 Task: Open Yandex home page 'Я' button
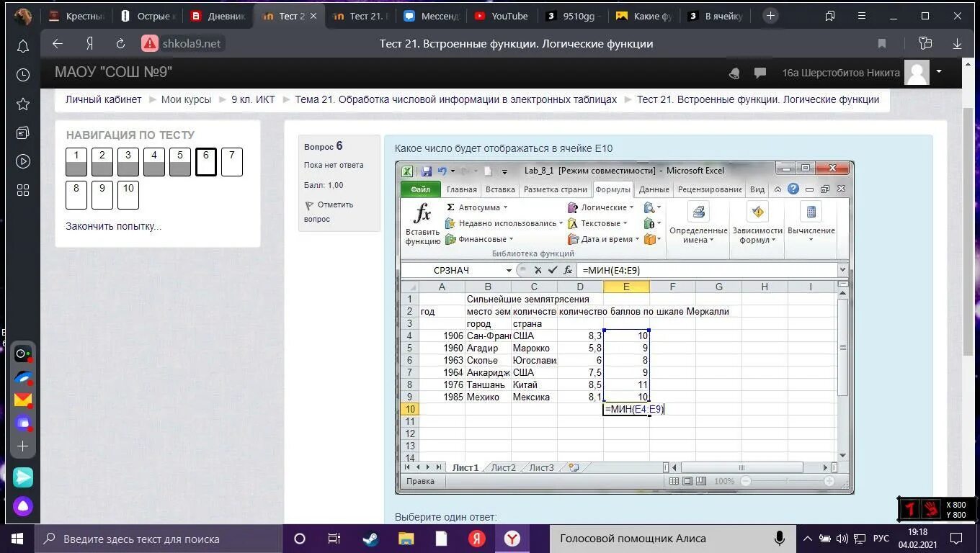[x=89, y=44]
